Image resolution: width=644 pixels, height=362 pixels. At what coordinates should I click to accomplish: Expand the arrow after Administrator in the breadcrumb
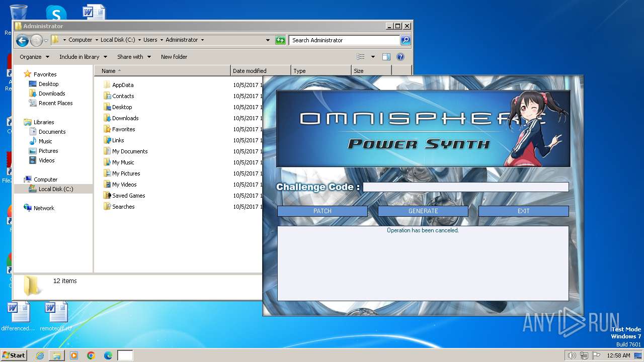click(x=203, y=40)
